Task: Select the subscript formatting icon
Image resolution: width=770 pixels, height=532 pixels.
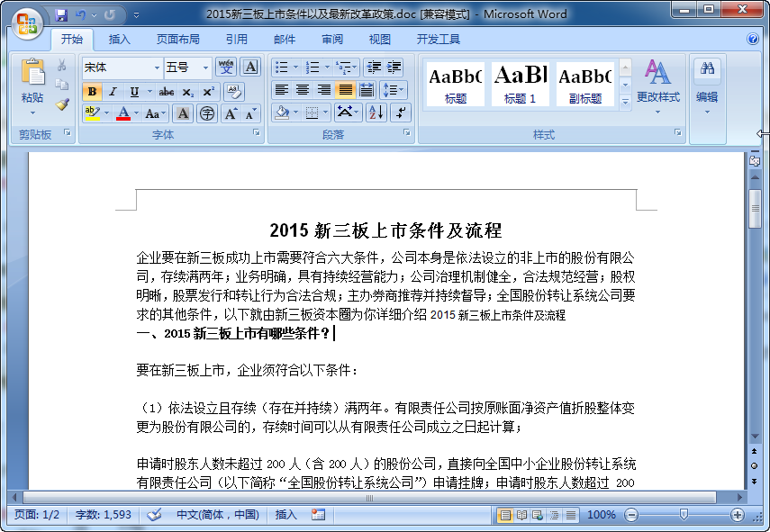Action: 188,91
